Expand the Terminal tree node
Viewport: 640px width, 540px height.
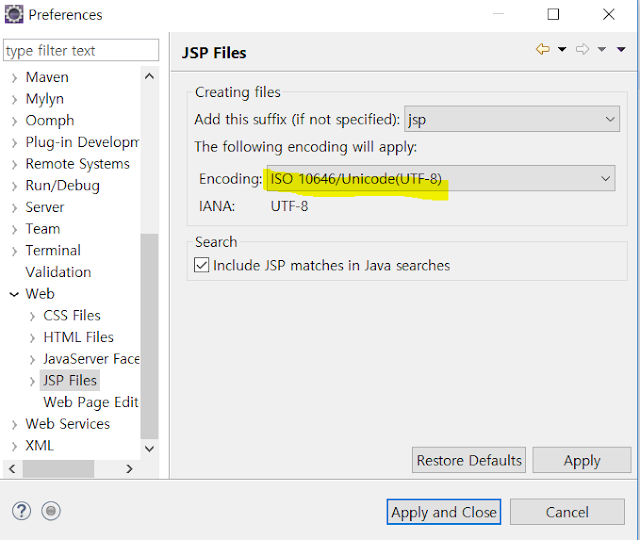pyautogui.click(x=15, y=251)
